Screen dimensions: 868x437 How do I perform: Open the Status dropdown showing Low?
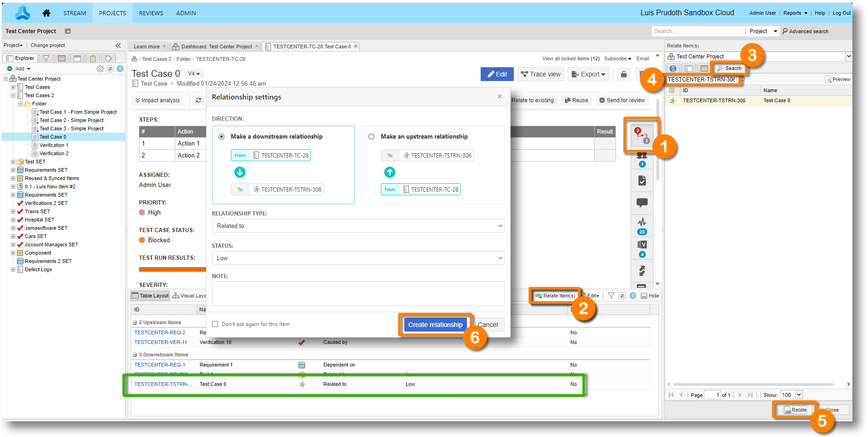pos(357,258)
